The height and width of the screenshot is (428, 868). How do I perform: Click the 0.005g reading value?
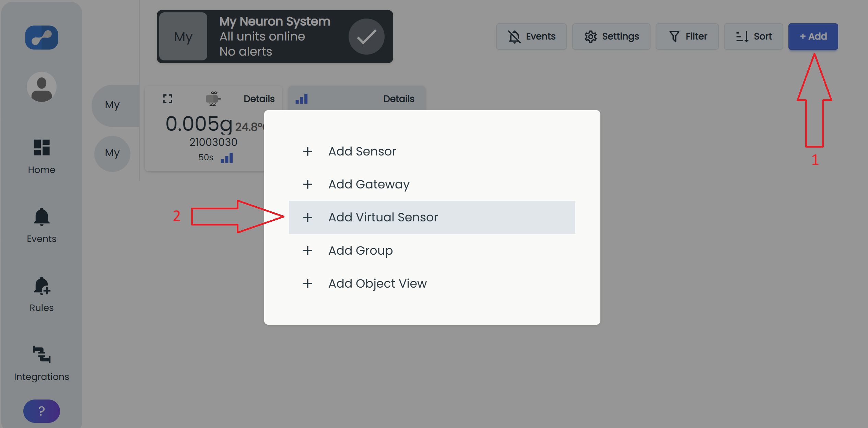click(x=199, y=124)
